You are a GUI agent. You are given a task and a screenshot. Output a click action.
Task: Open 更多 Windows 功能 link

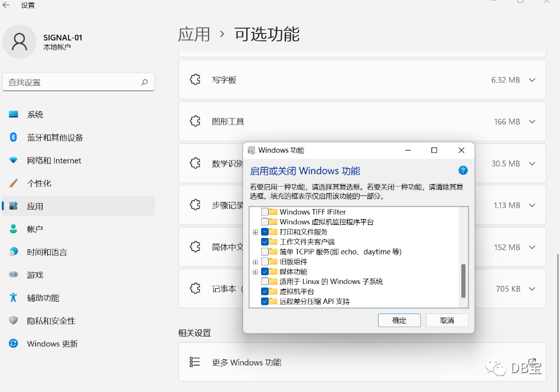click(362, 362)
